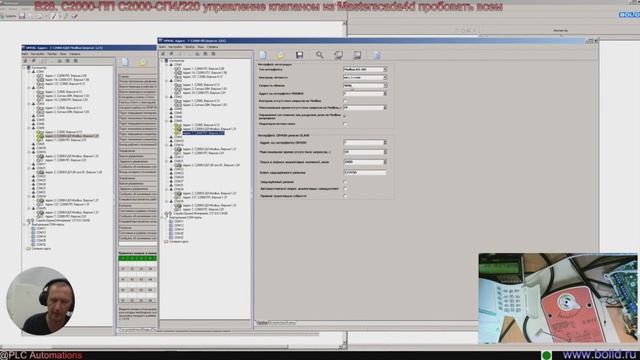640x360 pixels.
Task: Select the highlighted С2000-КДЛ-Modbus row in the back window tree
Action: click(72, 136)
